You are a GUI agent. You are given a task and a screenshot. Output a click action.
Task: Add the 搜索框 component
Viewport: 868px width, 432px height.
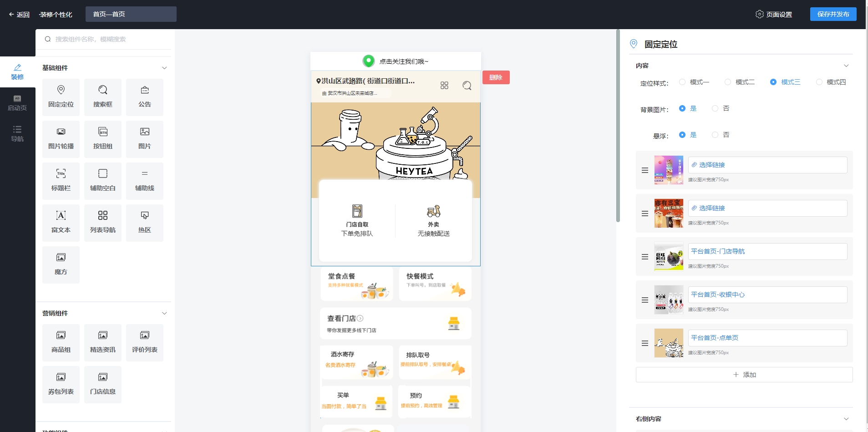click(103, 97)
